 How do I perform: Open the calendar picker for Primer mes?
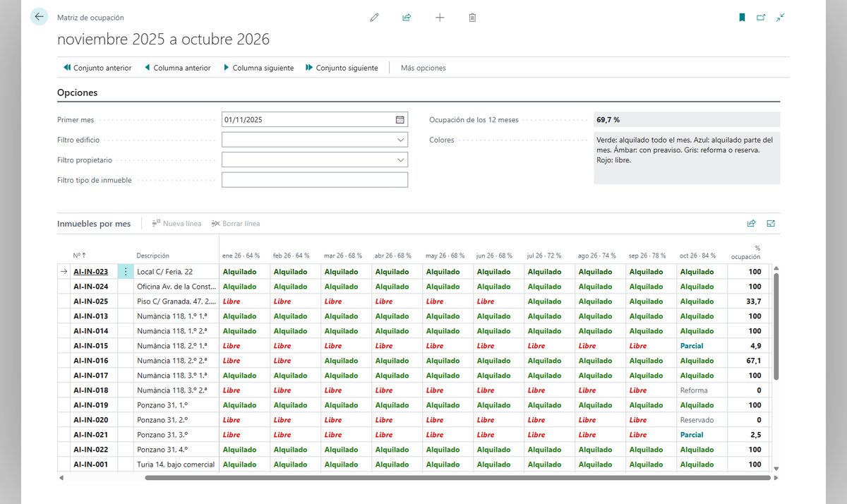coord(400,120)
